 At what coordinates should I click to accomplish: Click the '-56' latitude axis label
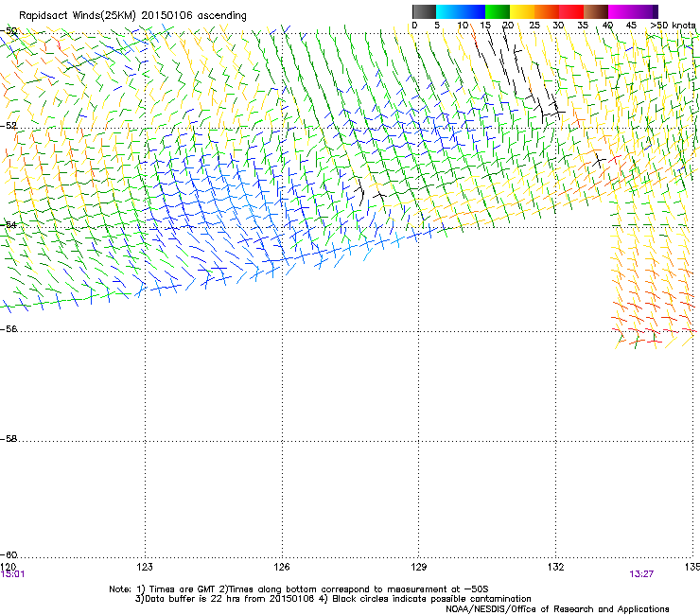pos(9,328)
